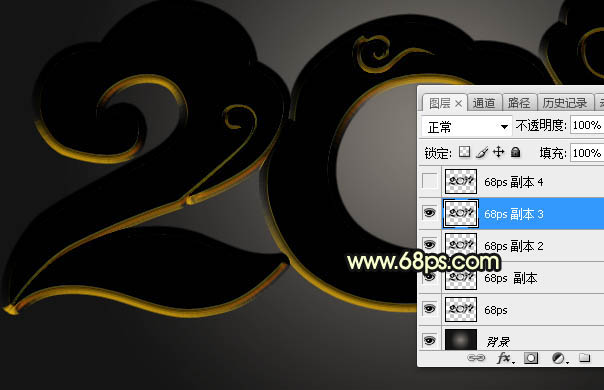The width and height of the screenshot is (604, 390).
Task: Click the lock all padlock icon
Action: 515,152
